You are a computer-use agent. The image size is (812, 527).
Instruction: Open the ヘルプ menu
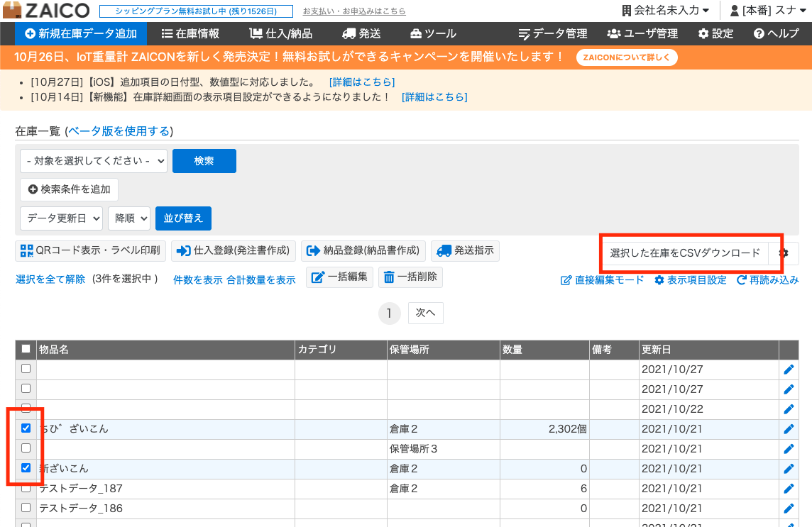coord(776,33)
